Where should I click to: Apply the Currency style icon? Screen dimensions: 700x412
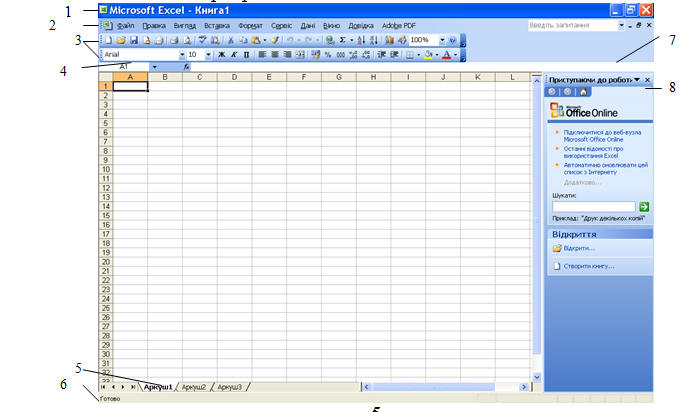(315, 54)
